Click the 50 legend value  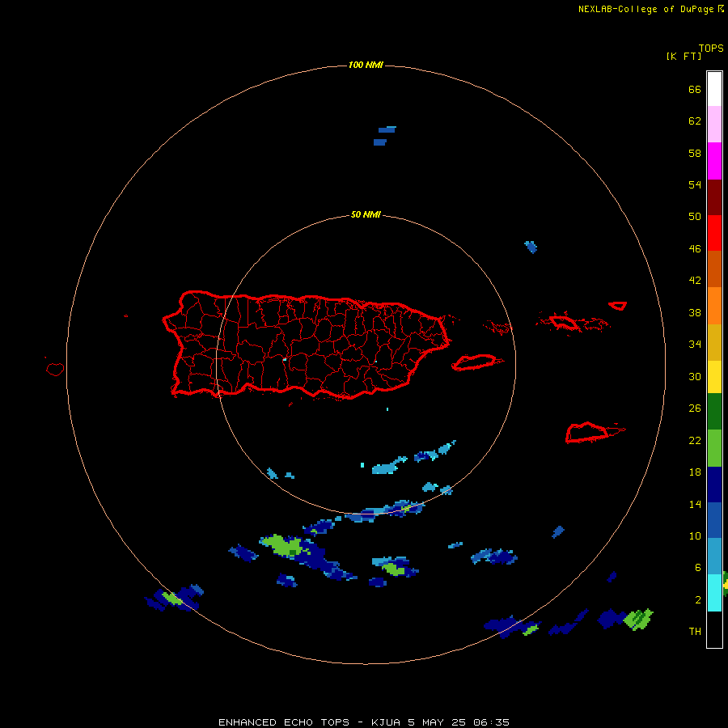pos(695,217)
